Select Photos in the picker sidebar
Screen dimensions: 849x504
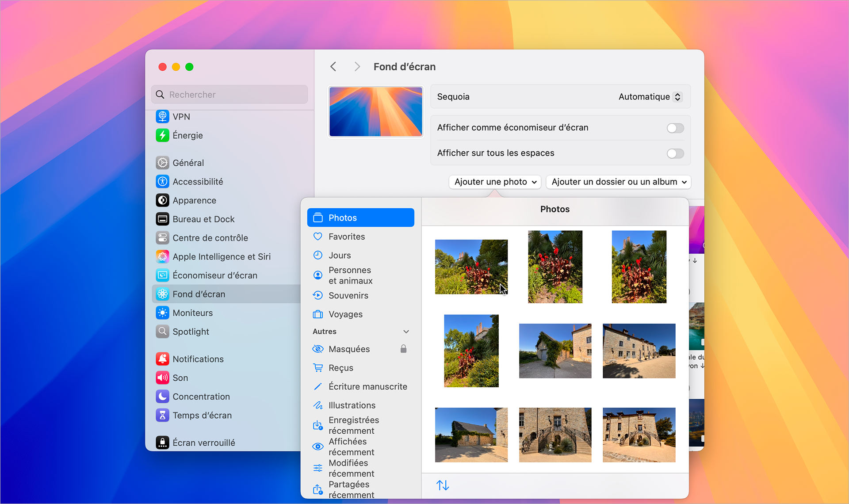[343, 217]
